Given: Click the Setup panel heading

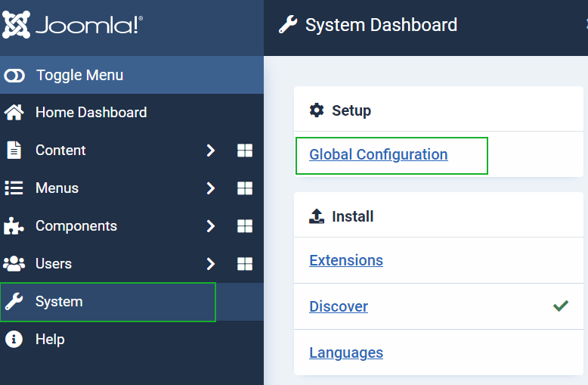Looking at the screenshot, I should coord(351,110).
